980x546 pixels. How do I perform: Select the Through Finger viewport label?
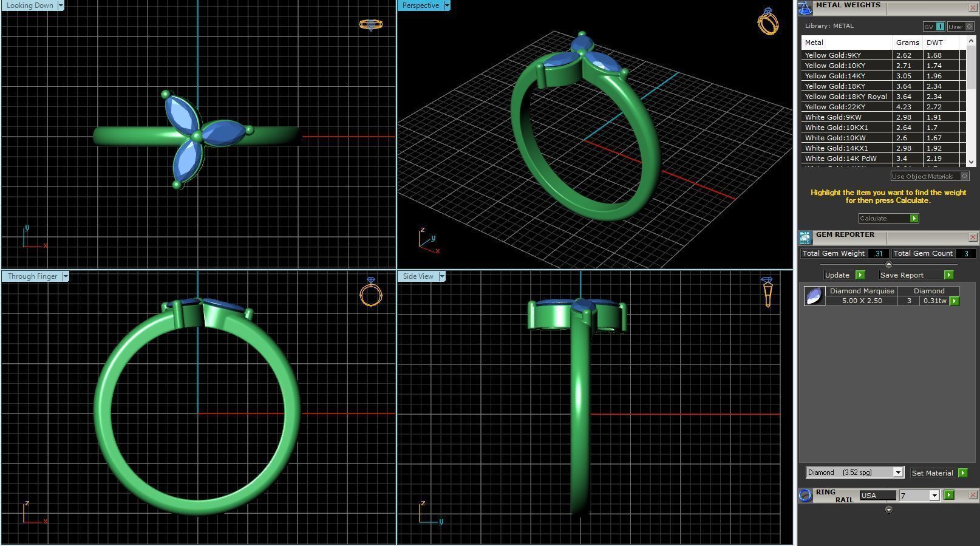(x=32, y=276)
